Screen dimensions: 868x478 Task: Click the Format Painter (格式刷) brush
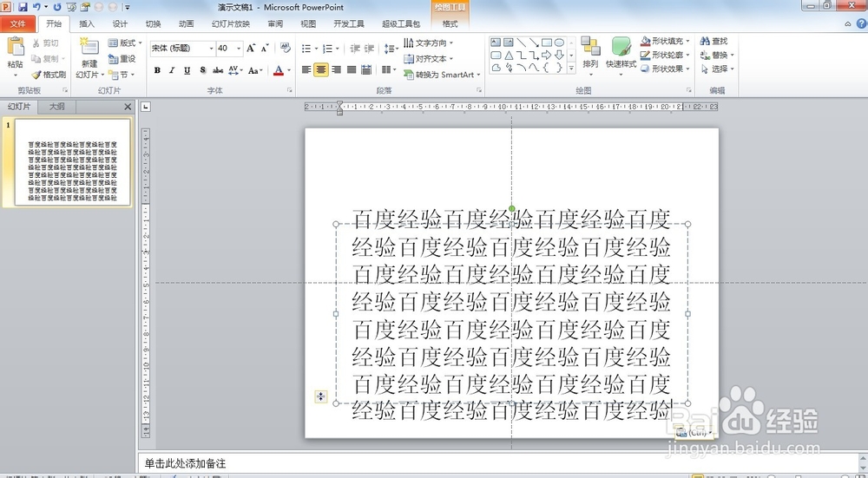pyautogui.click(x=48, y=75)
